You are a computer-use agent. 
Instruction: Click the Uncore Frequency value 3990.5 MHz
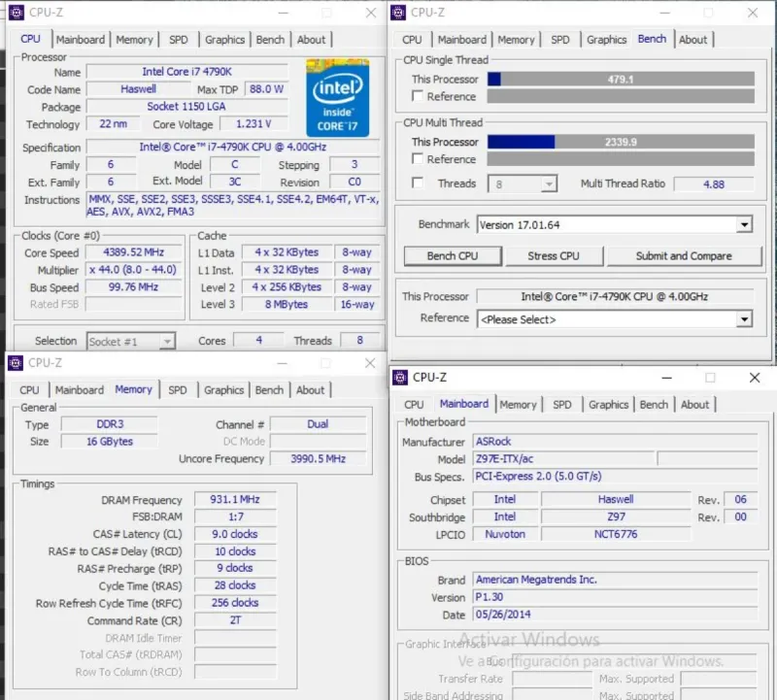click(318, 459)
